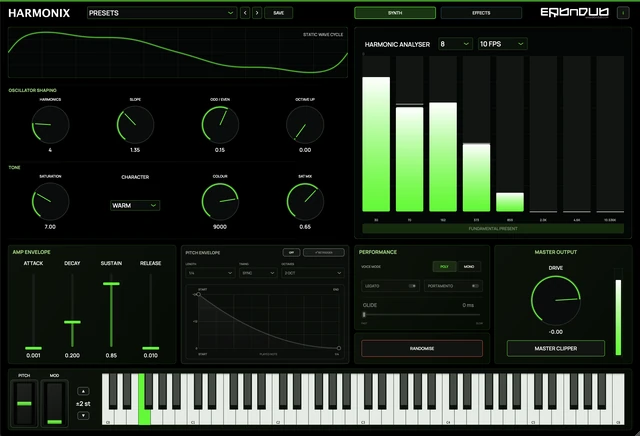Click the Release value '0.010'
The height and width of the screenshot is (436, 640).
coord(151,355)
